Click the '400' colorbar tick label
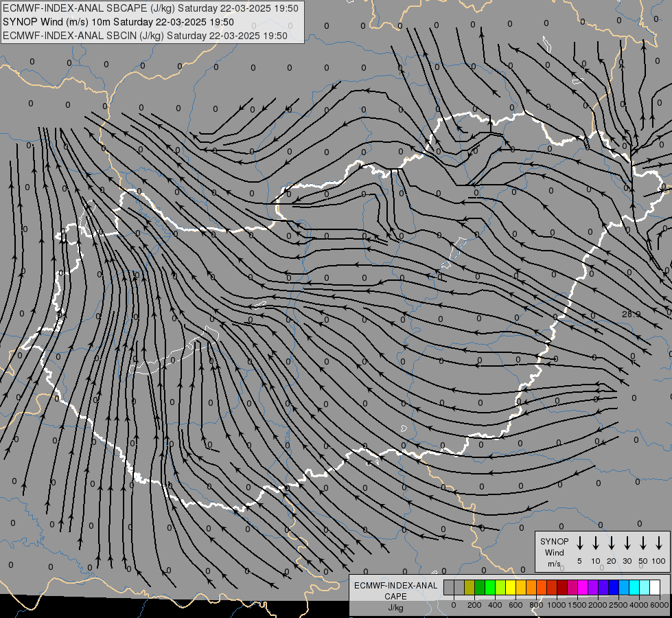Image resolution: width=672 pixels, height=618 pixels. pyautogui.click(x=495, y=605)
